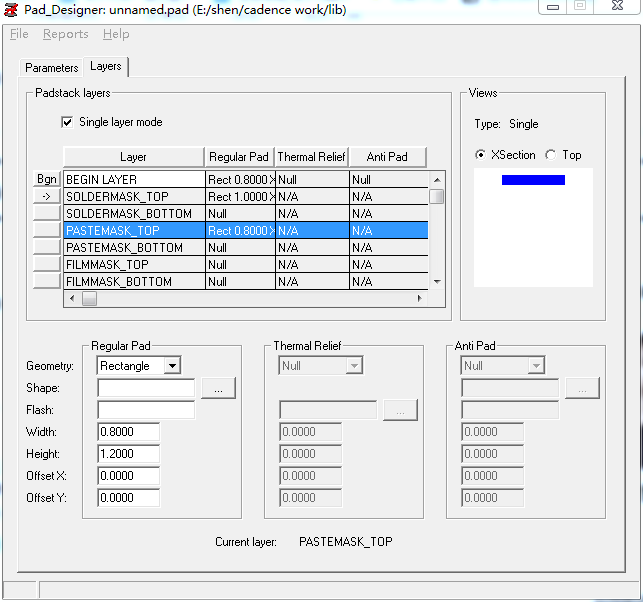The width and height of the screenshot is (643, 602).
Task: Toggle the Single layer mode checkbox
Action: tap(68, 122)
